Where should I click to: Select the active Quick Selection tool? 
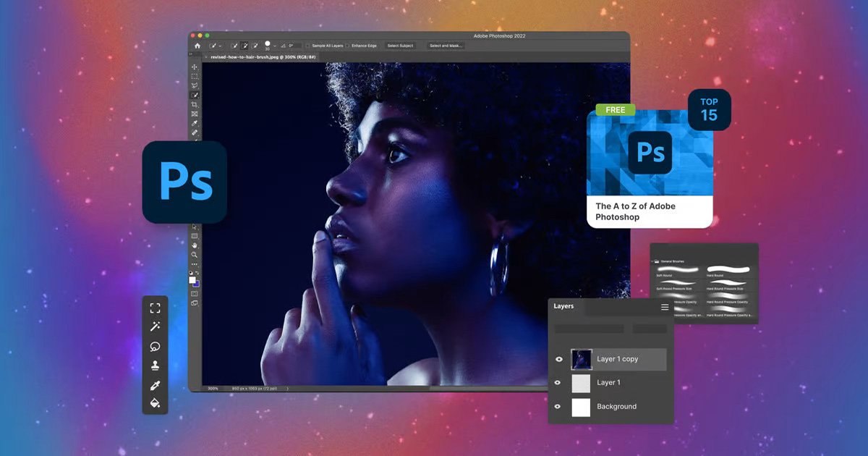(195, 95)
